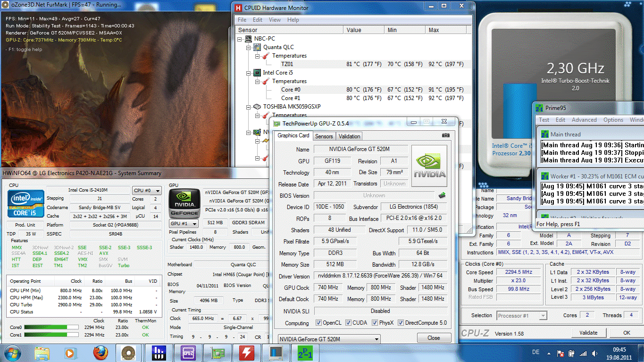Toggle the PhysX checkbox in GPU-Z
The height and width of the screenshot is (362, 644).
[x=375, y=323]
